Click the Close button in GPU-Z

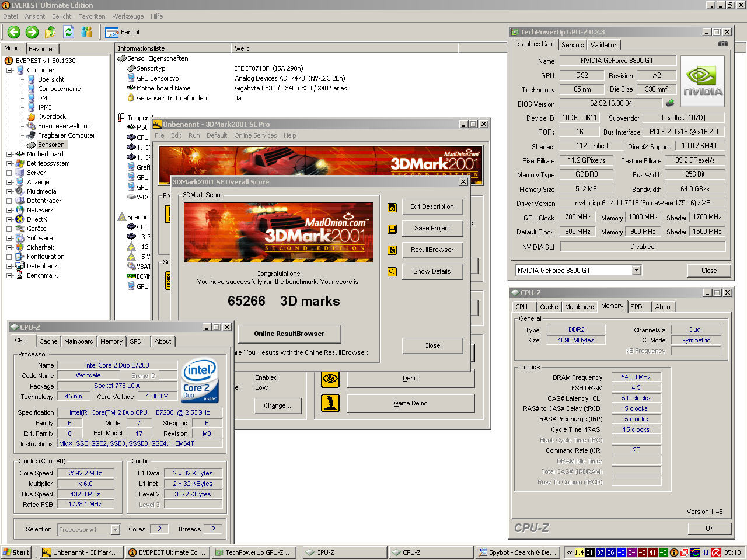(709, 271)
